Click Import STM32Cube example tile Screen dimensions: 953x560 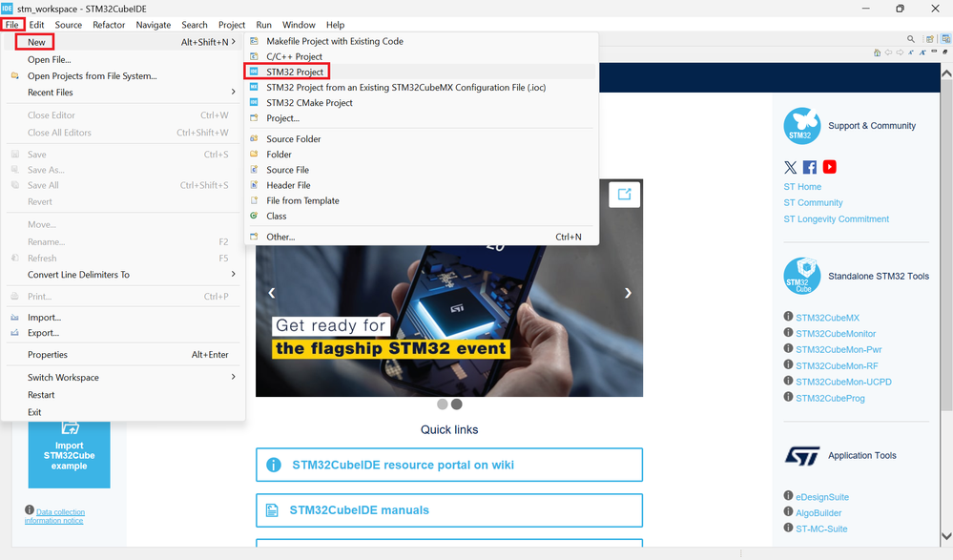pyautogui.click(x=70, y=454)
